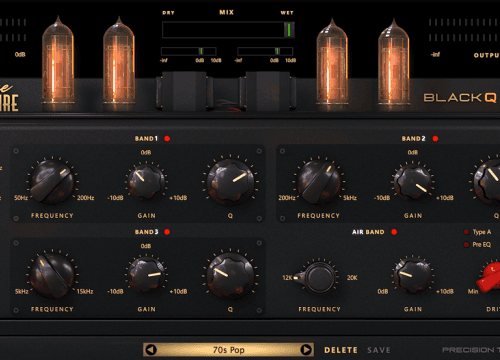This screenshot has width=500, height=360.
Task: Click the Band 3 Frequency knob
Action: [x=52, y=275]
